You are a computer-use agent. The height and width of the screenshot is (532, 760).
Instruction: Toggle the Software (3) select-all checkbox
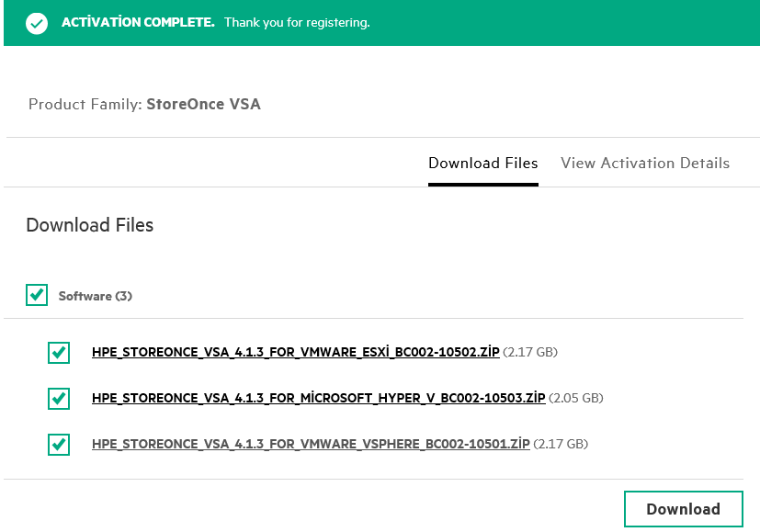tap(37, 295)
